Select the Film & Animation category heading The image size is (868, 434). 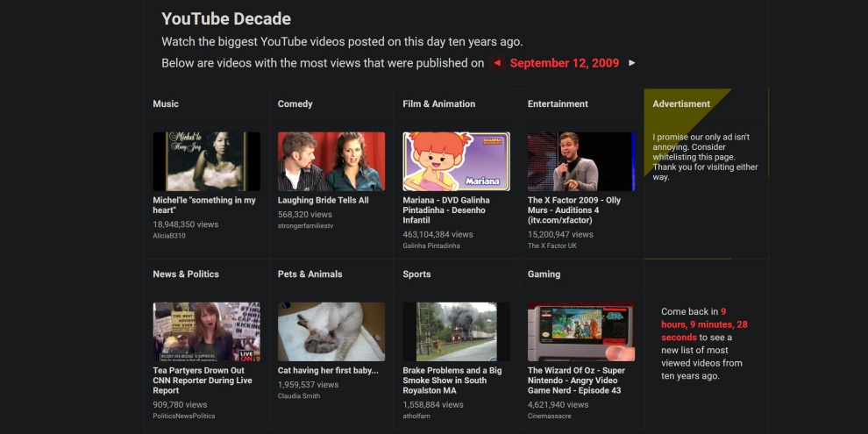click(439, 104)
